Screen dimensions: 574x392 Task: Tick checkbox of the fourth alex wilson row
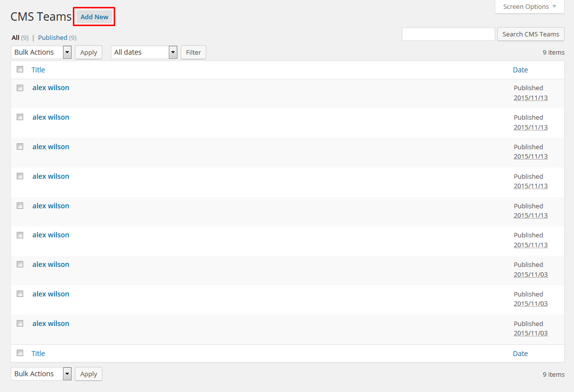20,176
